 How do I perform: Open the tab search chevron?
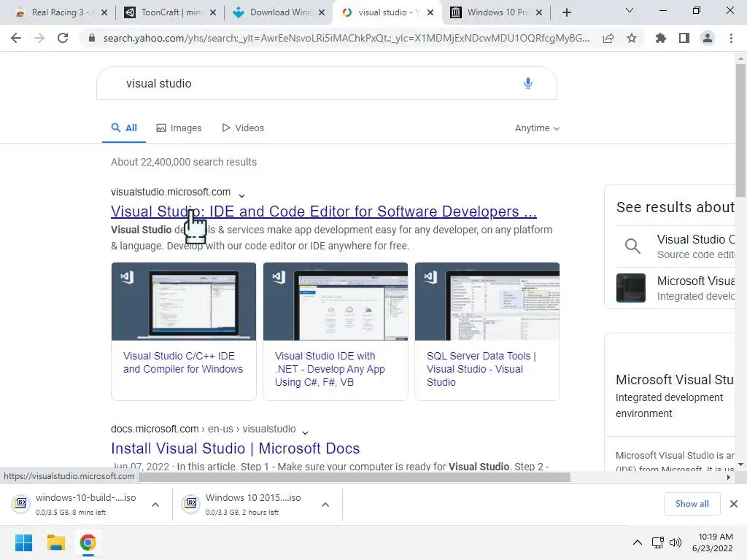click(x=630, y=10)
